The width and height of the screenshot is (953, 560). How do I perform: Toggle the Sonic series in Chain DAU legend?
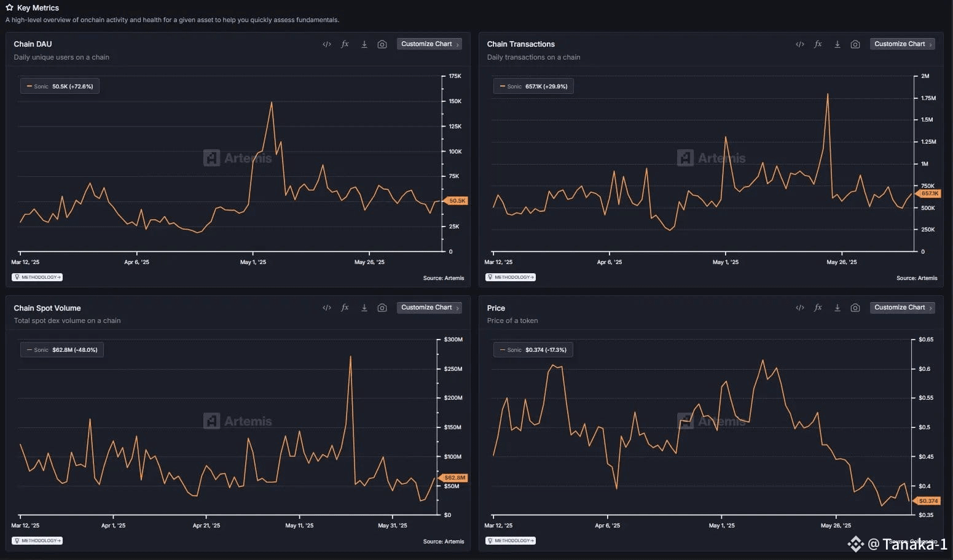tap(60, 87)
